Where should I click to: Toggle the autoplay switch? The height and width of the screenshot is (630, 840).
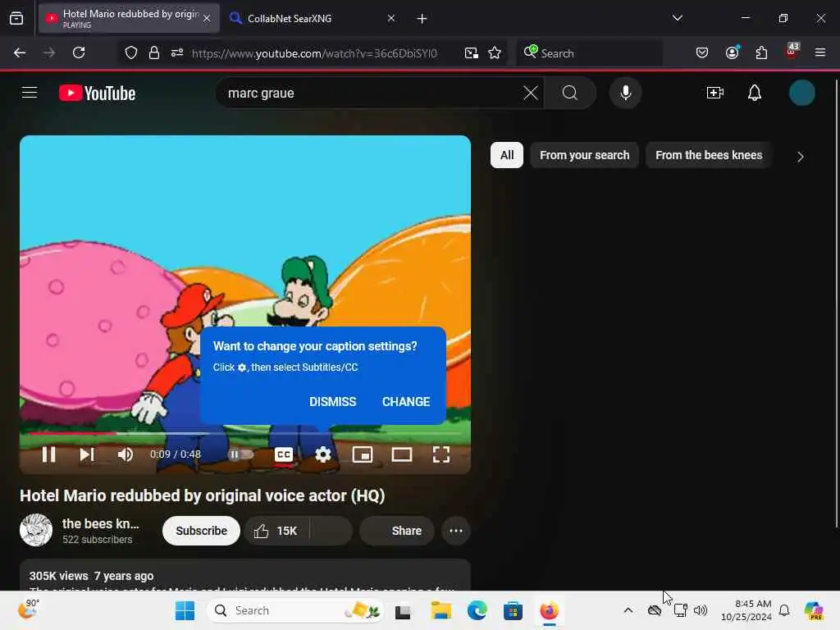(240, 454)
